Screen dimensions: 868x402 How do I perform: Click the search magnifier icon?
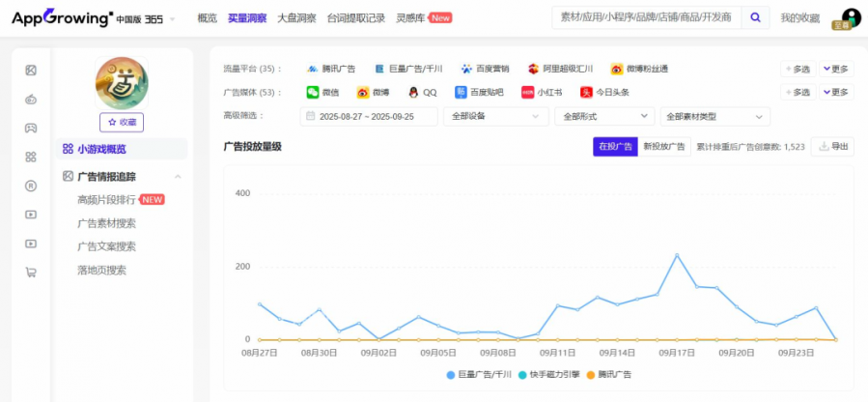(x=757, y=17)
